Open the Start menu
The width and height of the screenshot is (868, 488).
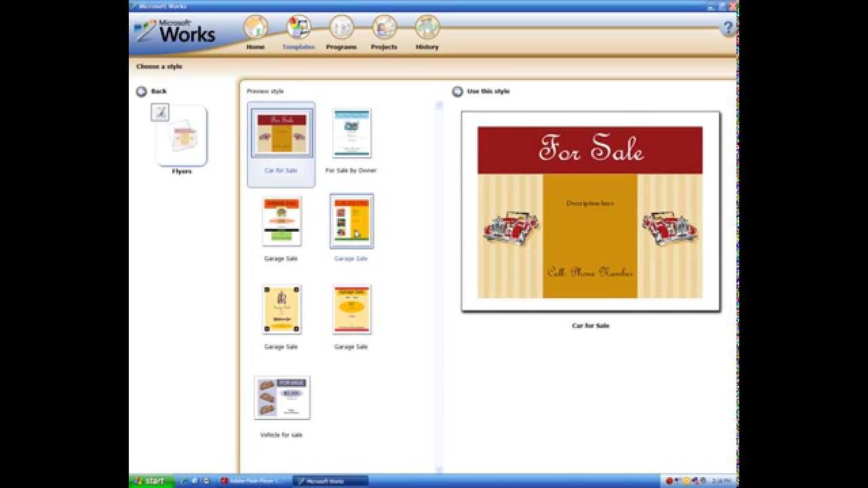coord(151,480)
